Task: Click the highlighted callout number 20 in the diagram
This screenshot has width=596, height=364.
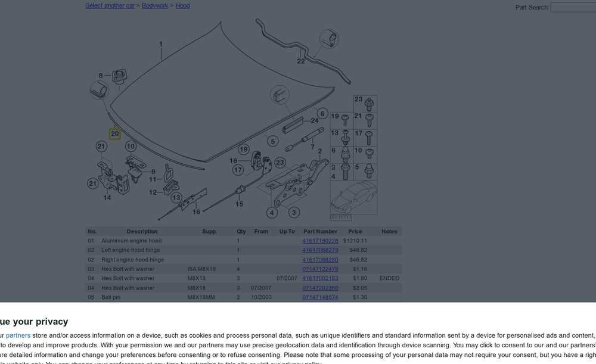Action: [114, 134]
